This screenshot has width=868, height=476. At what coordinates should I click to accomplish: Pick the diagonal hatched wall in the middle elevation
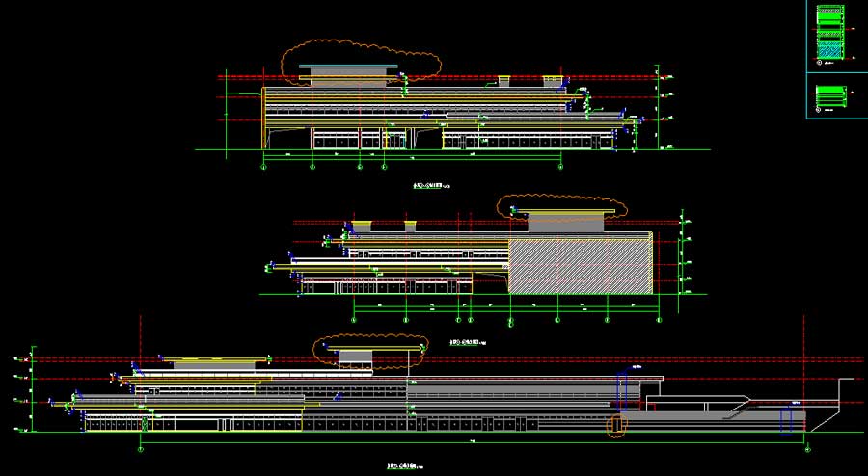tap(581, 266)
